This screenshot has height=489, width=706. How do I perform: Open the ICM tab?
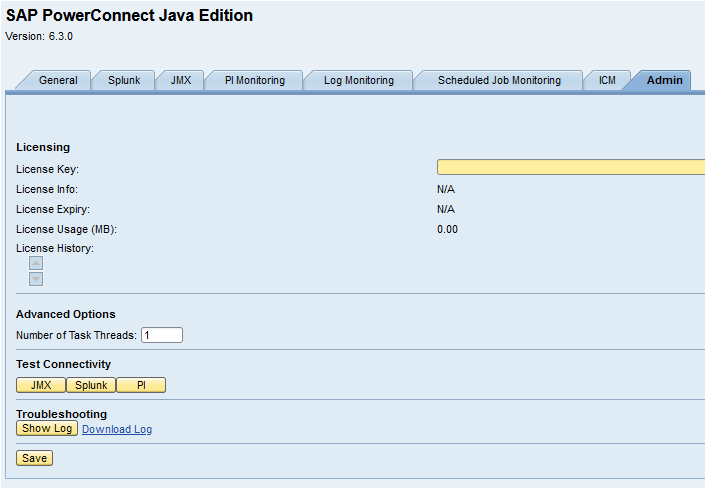coord(607,80)
